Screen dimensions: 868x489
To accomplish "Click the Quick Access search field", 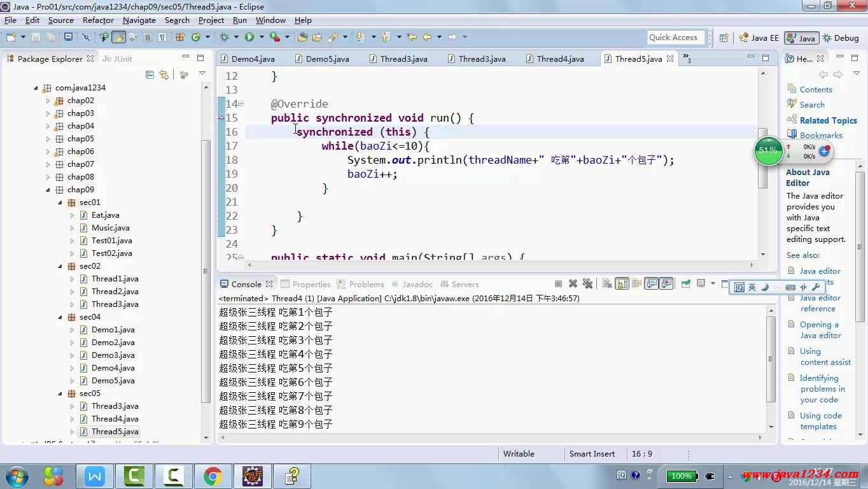I will pyautogui.click(x=676, y=38).
